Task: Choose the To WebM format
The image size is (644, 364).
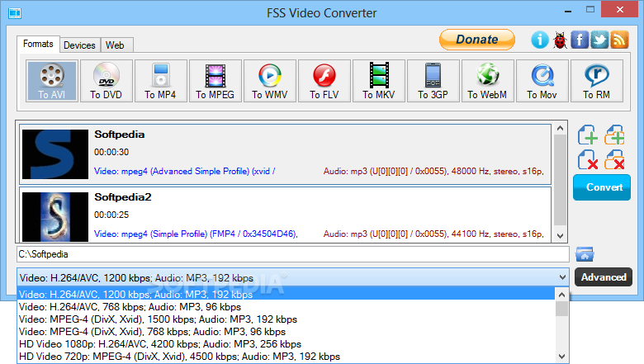Action: pos(487,81)
